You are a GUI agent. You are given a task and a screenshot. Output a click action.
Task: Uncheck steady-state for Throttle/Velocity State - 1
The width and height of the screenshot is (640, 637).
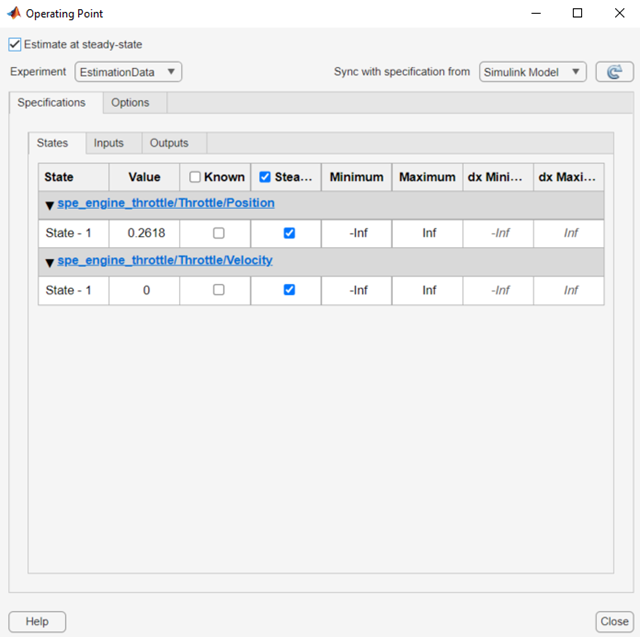pos(289,290)
